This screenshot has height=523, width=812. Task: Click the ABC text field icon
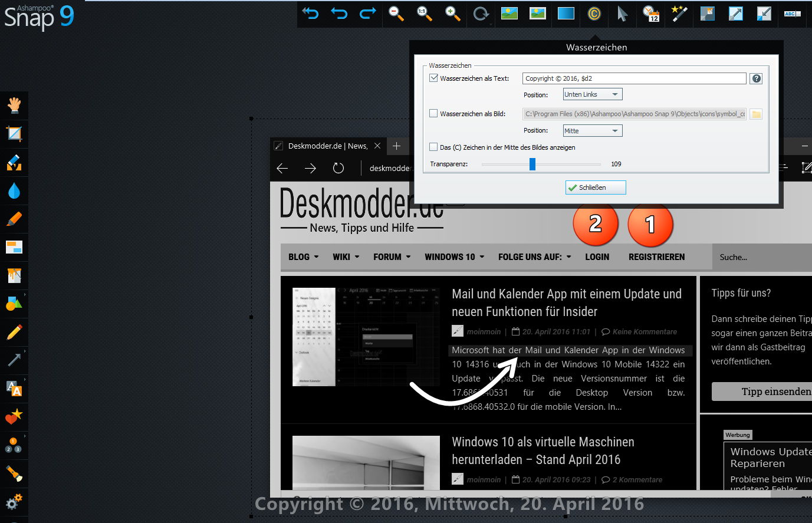point(793,13)
